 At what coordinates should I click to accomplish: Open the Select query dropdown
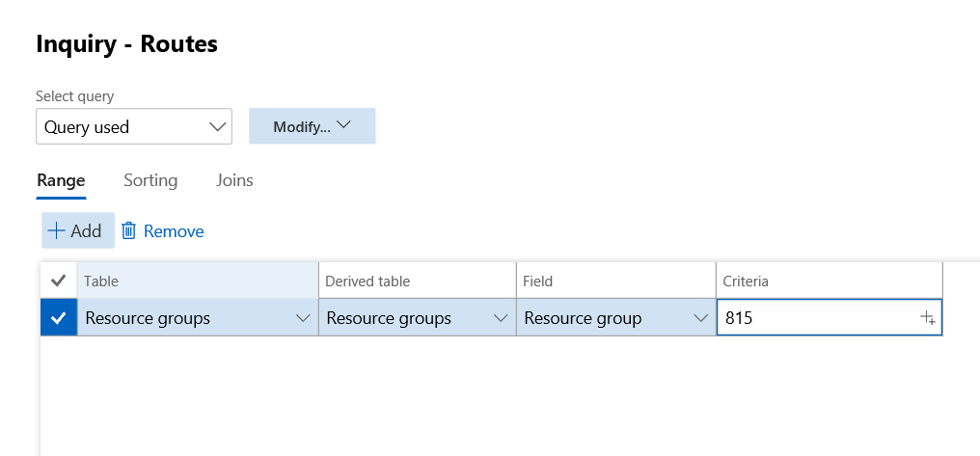[x=133, y=126]
